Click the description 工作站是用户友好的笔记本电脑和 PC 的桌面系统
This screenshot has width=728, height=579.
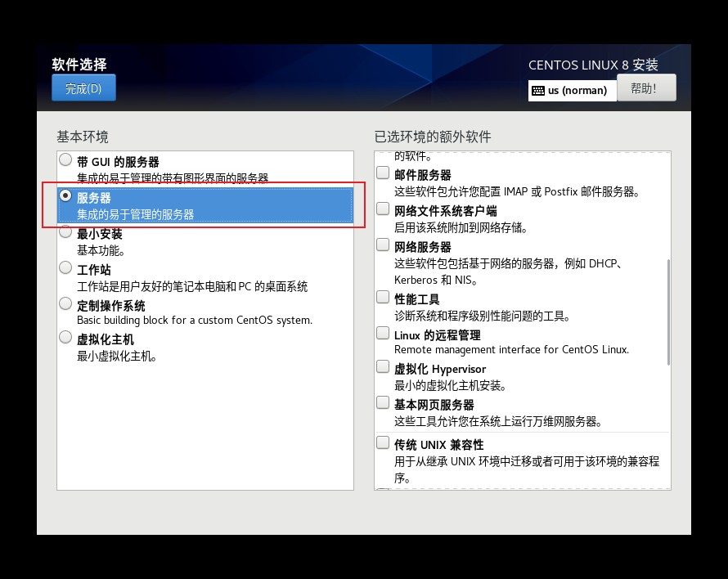pyautogui.click(x=192, y=286)
